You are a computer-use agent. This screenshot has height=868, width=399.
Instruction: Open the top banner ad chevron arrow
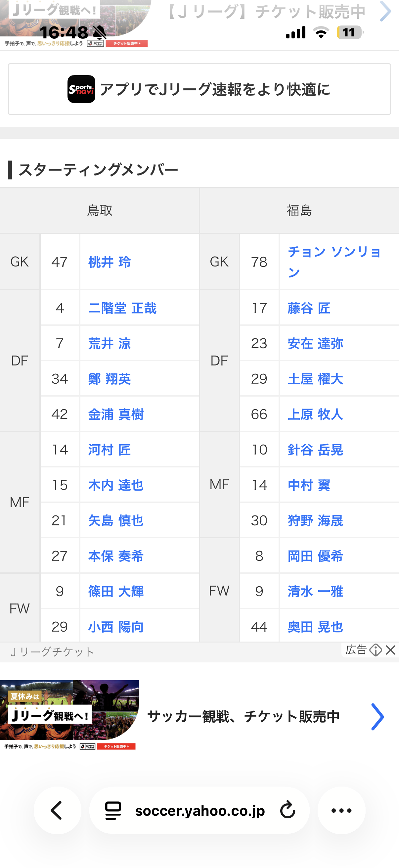pos(385,11)
